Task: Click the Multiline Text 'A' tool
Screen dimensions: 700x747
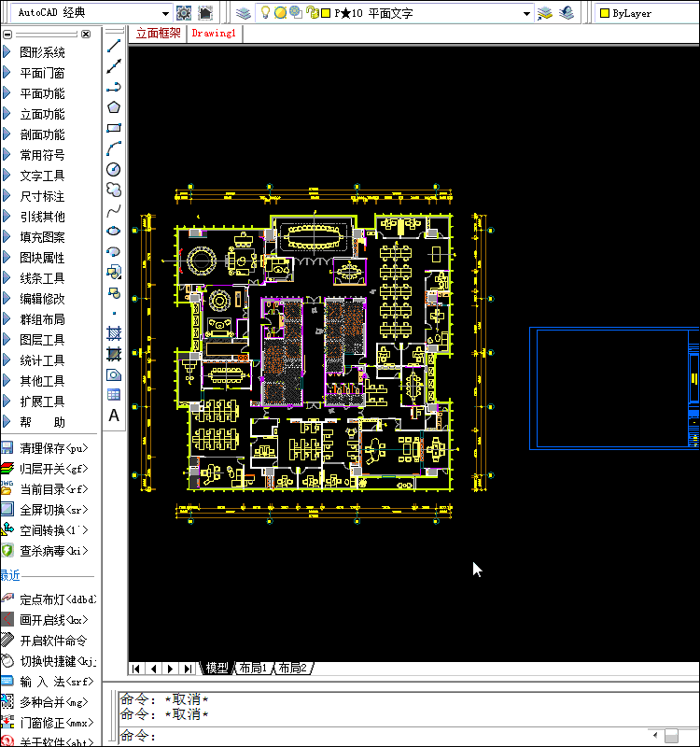Action: [114, 416]
